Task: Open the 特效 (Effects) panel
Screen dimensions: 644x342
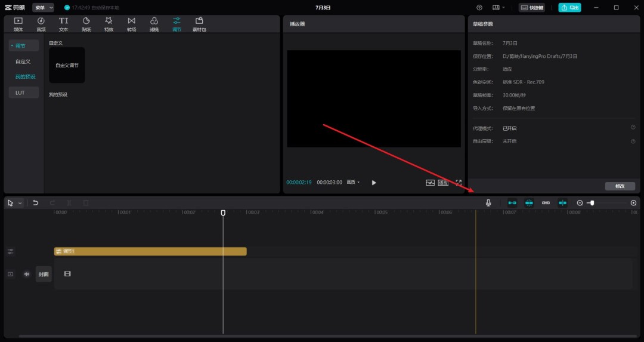Action: (x=109, y=24)
